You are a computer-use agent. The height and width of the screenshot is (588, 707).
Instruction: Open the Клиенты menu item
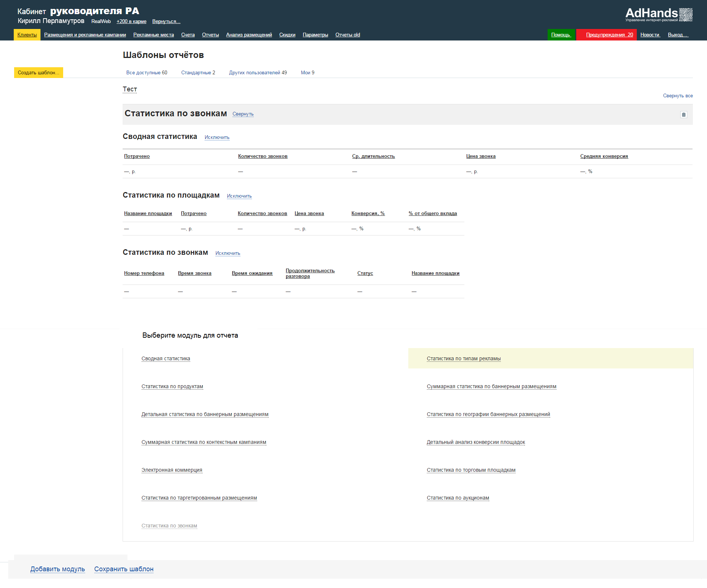27,35
